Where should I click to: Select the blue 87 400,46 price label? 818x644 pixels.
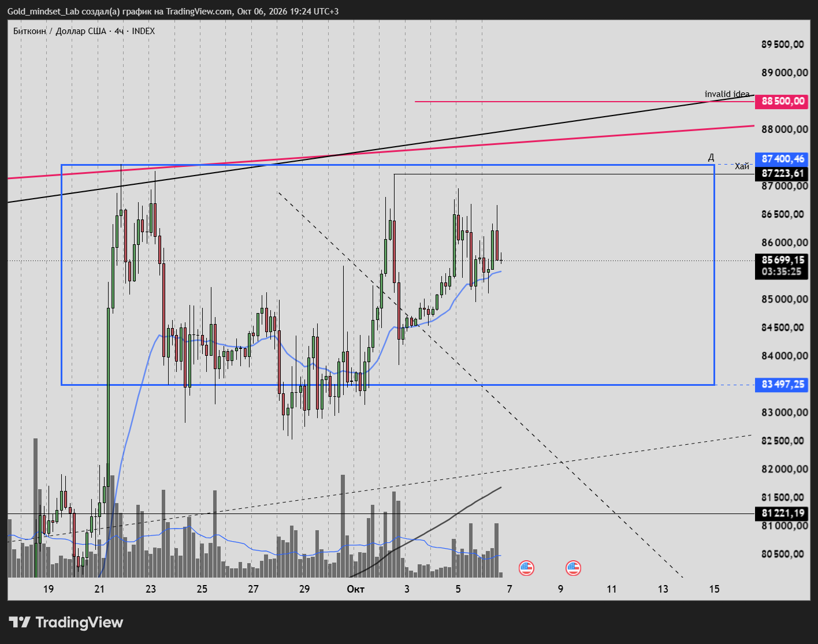[783, 159]
